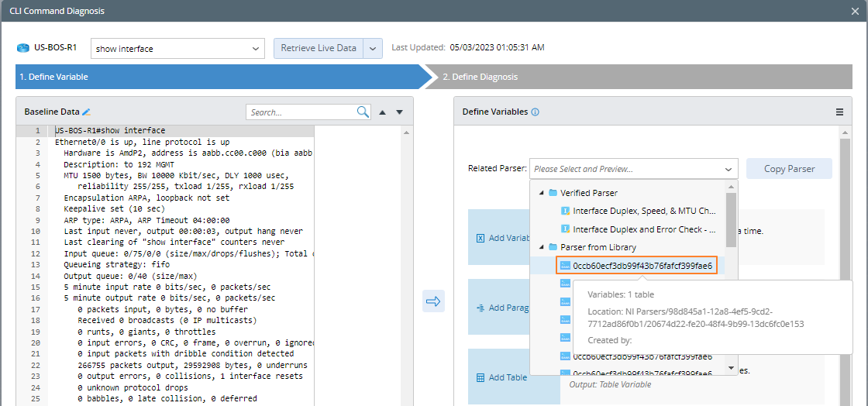Click the Last Updated timestamp text
Screen dimensions: 868x406
coord(497,47)
